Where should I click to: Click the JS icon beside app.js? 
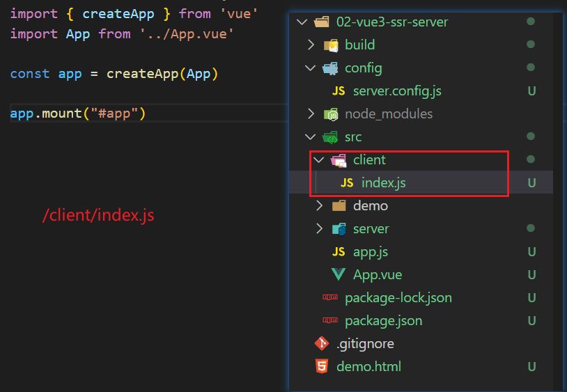[x=339, y=252]
